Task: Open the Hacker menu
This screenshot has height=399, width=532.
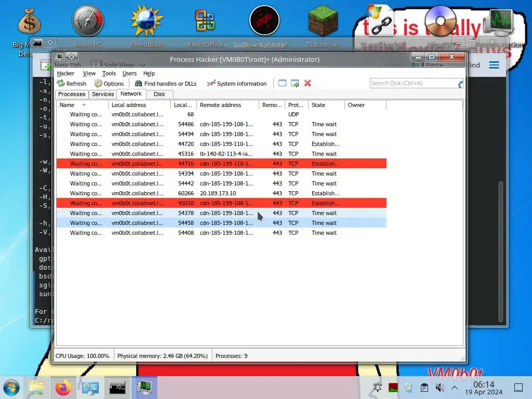Action: click(65, 73)
